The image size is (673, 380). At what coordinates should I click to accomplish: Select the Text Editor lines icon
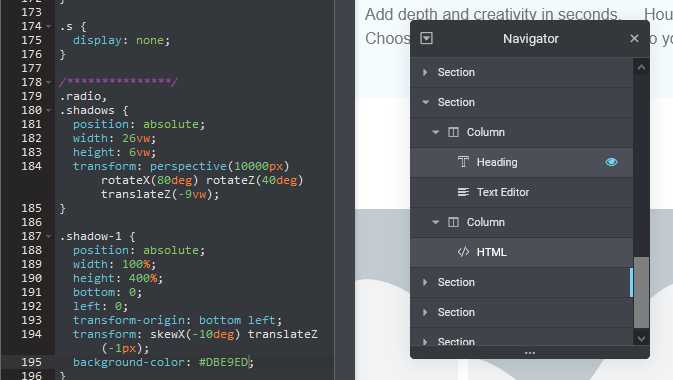tap(463, 192)
